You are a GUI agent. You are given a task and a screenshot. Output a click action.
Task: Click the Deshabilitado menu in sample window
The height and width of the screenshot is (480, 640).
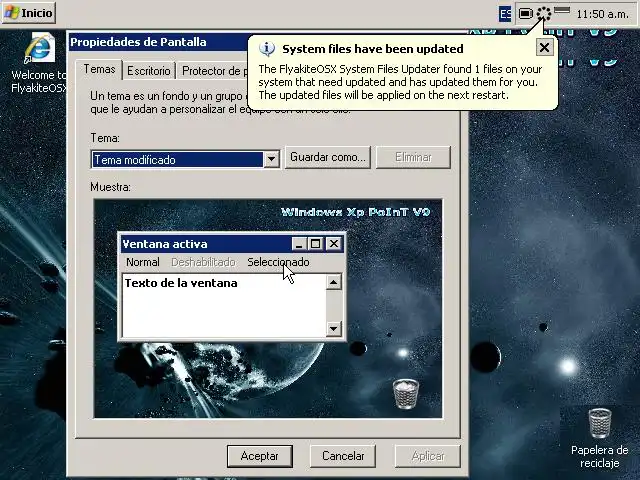pyautogui.click(x=203, y=262)
